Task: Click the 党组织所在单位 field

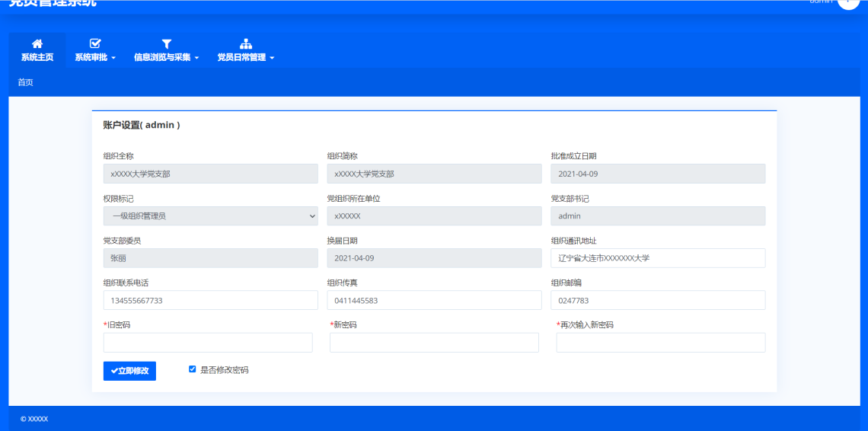Action: tap(435, 216)
